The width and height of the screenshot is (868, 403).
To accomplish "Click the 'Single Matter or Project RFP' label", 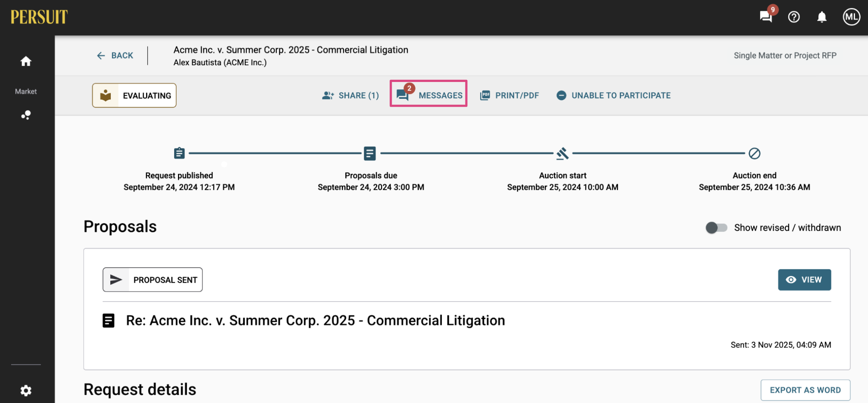I will coord(785,56).
